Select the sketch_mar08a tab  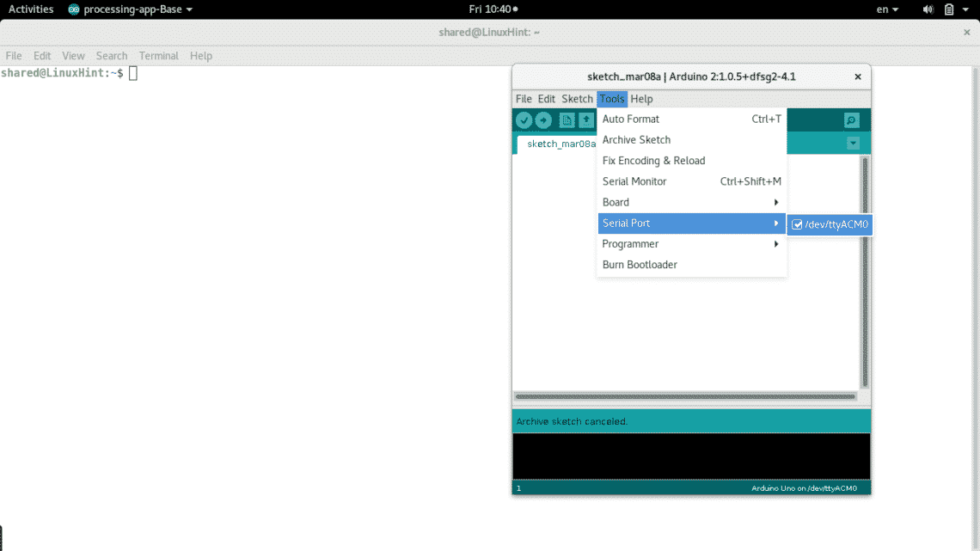[558, 144]
